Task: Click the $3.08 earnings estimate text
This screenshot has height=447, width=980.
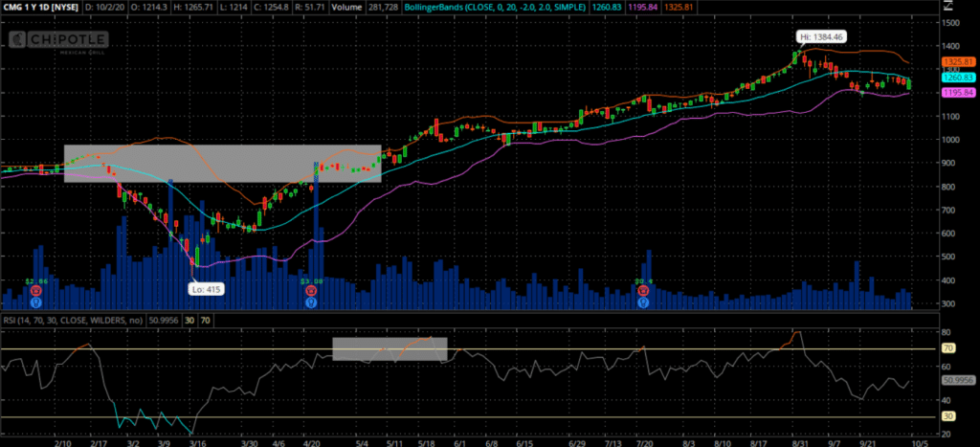Action: pyautogui.click(x=311, y=281)
